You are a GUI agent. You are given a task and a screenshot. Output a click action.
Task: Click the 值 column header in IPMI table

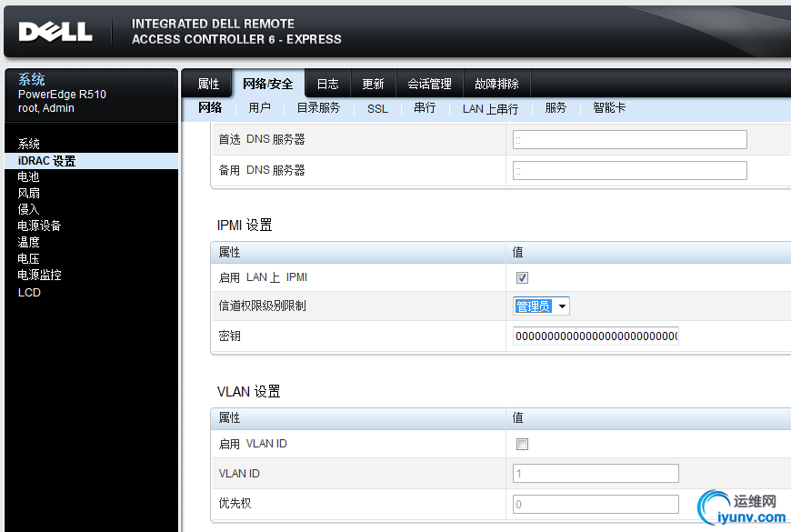[518, 252]
